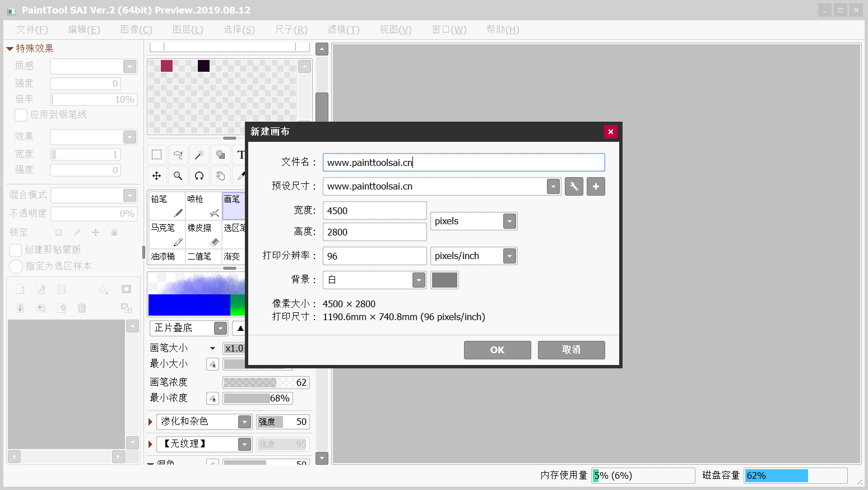
Task: Click the wrench preset settings icon
Action: 574,187
